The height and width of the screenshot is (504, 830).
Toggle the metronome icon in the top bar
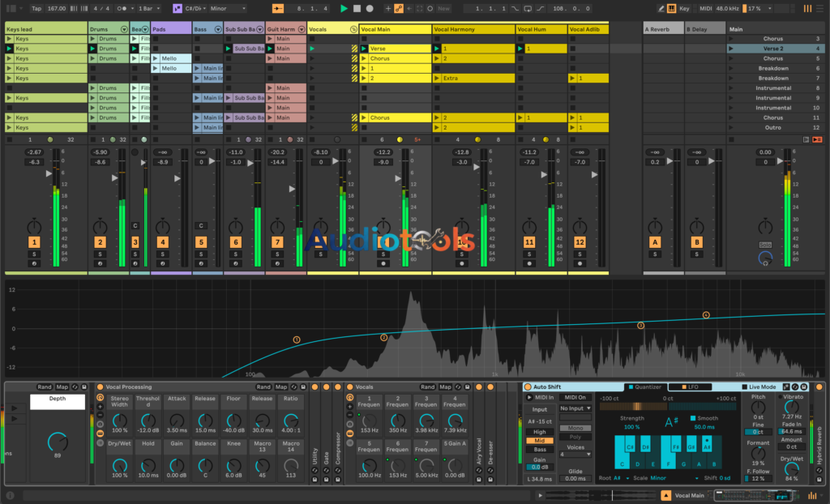(121, 8)
